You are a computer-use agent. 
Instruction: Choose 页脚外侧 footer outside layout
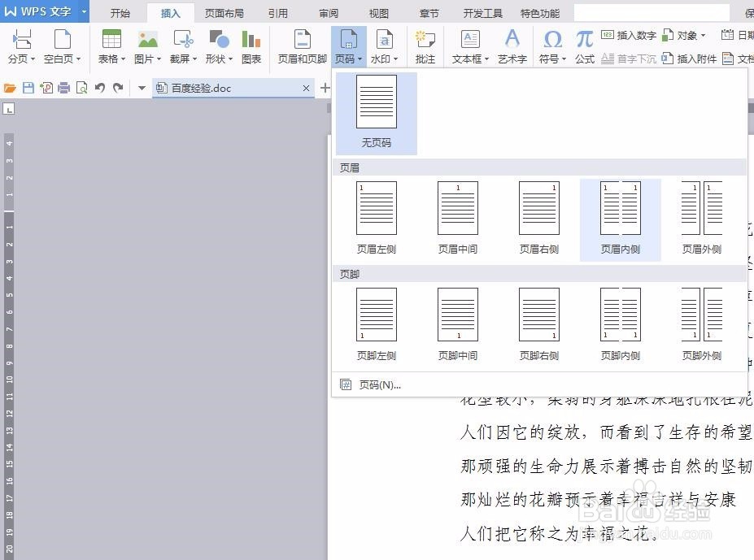[x=702, y=326]
